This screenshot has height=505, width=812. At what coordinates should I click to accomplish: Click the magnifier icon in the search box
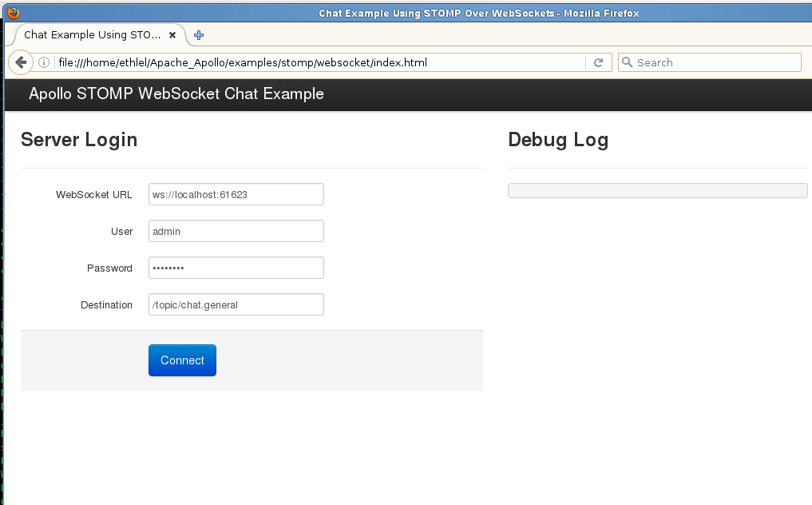tap(627, 62)
